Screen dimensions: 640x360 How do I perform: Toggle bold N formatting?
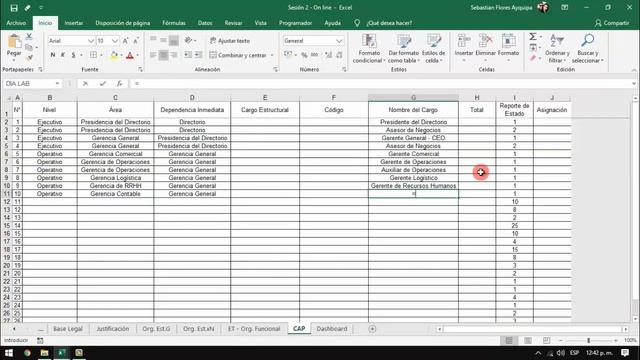click(x=53, y=55)
